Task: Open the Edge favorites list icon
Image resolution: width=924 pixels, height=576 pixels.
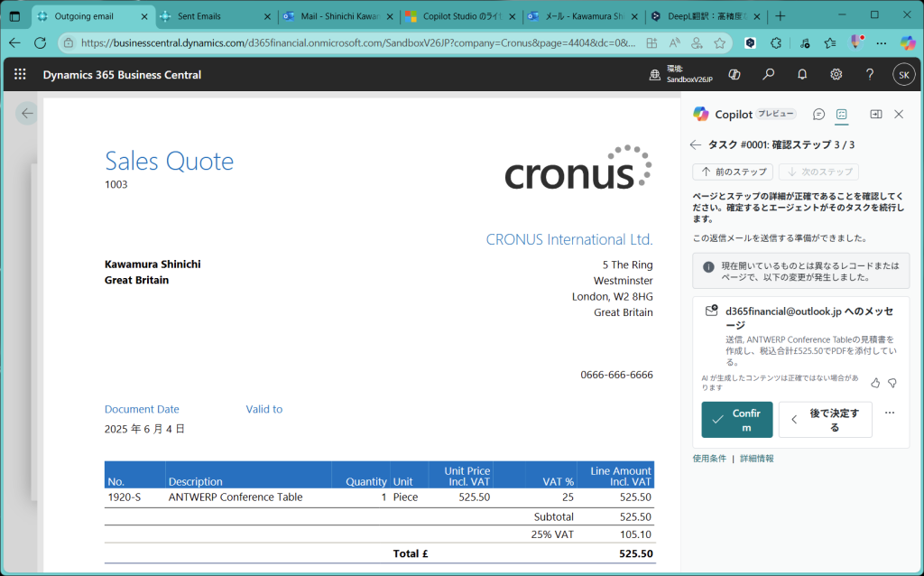Action: click(x=830, y=43)
